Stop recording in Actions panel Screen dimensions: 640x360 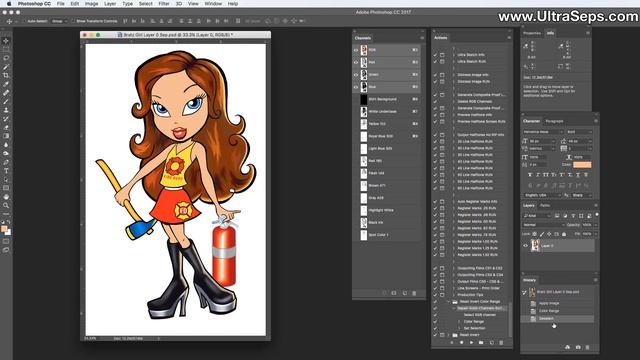click(x=452, y=343)
